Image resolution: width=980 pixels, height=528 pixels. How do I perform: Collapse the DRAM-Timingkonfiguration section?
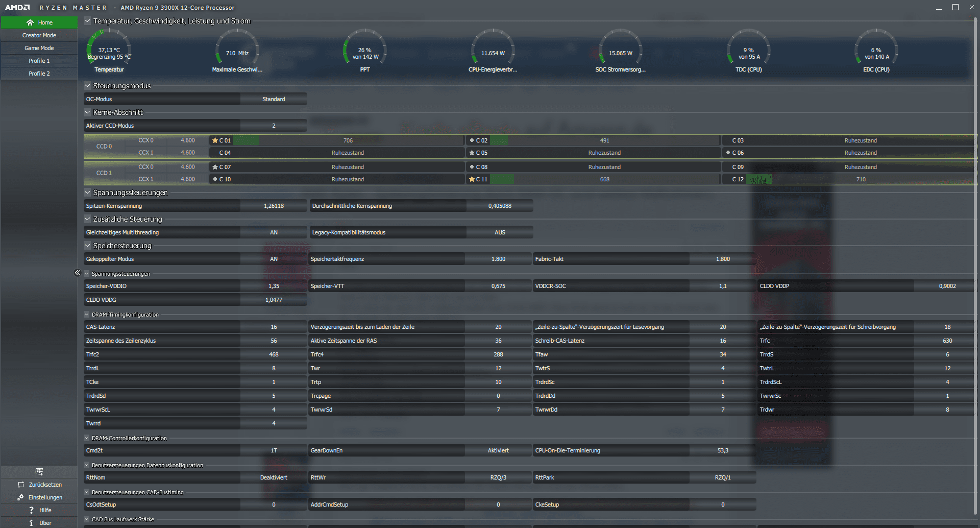pos(87,315)
